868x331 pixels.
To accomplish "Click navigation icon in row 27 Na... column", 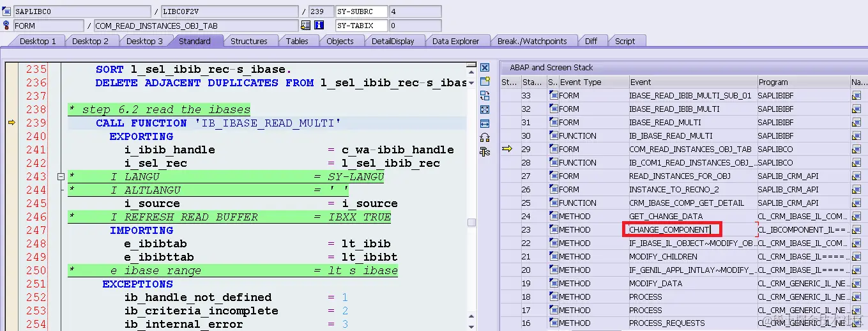I will (x=856, y=176).
